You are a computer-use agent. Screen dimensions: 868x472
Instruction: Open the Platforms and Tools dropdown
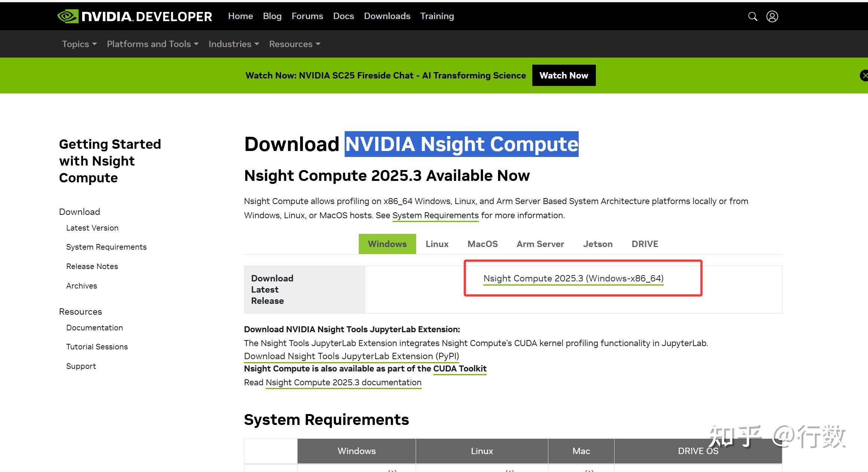click(152, 44)
